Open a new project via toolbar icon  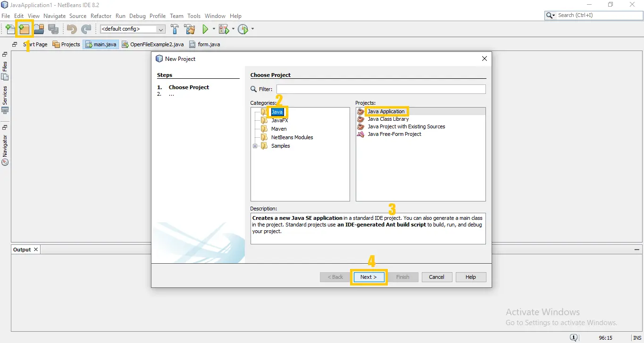coord(24,29)
